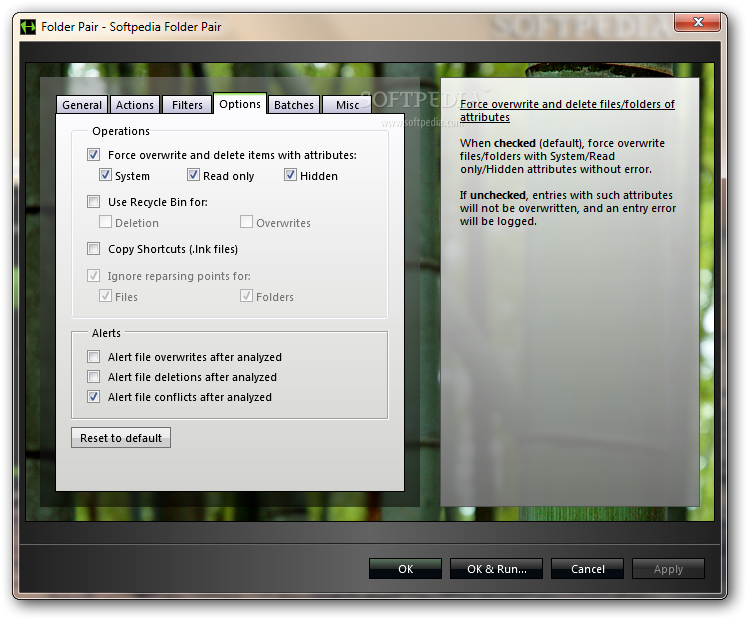Click the window title 'Folder Pair - Softpedia Folder Pair'

(x=131, y=27)
